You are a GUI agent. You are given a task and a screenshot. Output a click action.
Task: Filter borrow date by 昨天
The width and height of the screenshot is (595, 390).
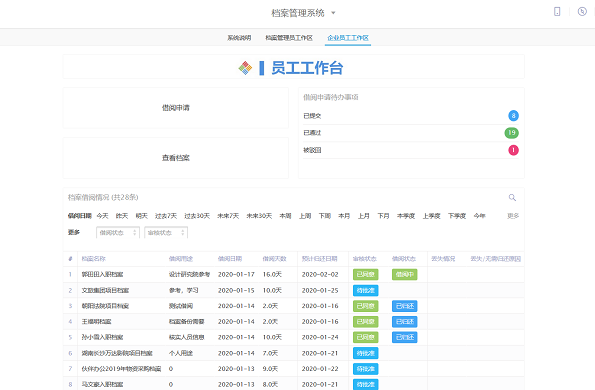(x=122, y=216)
